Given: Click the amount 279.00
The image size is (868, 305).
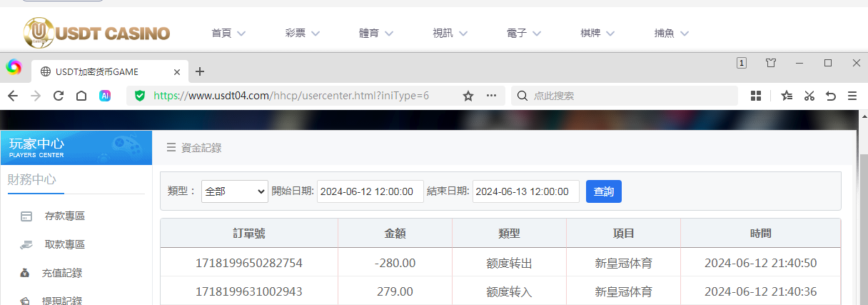Looking at the screenshot, I should tap(395, 291).
